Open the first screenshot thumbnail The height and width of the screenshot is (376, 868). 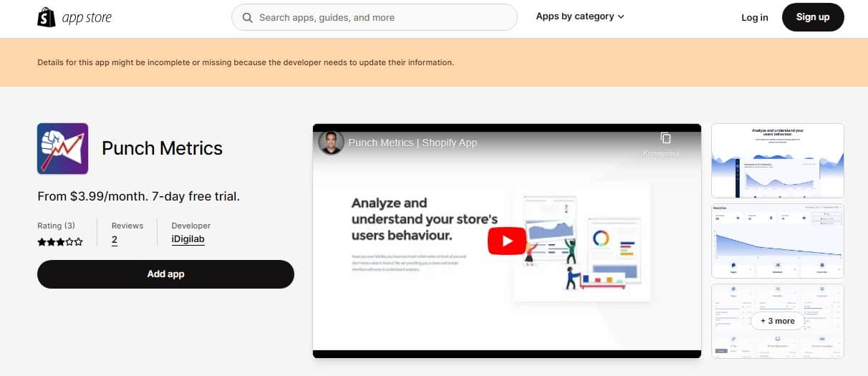tap(777, 161)
